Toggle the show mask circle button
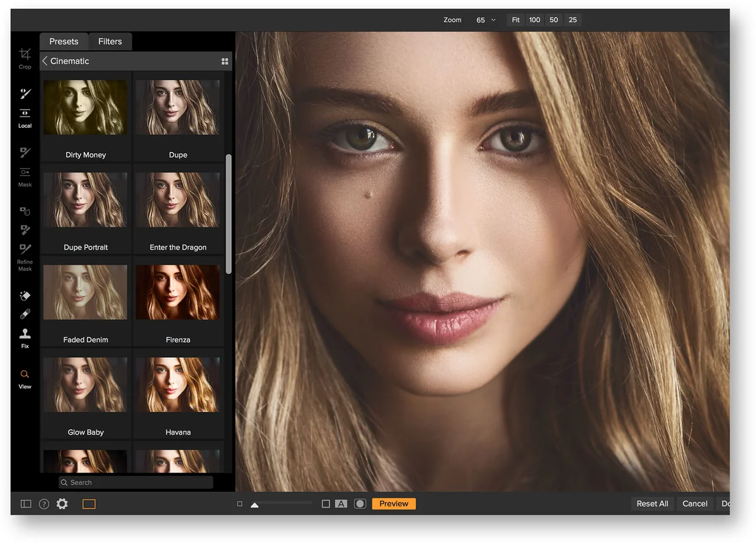The width and height of the screenshot is (756, 543). click(x=360, y=504)
